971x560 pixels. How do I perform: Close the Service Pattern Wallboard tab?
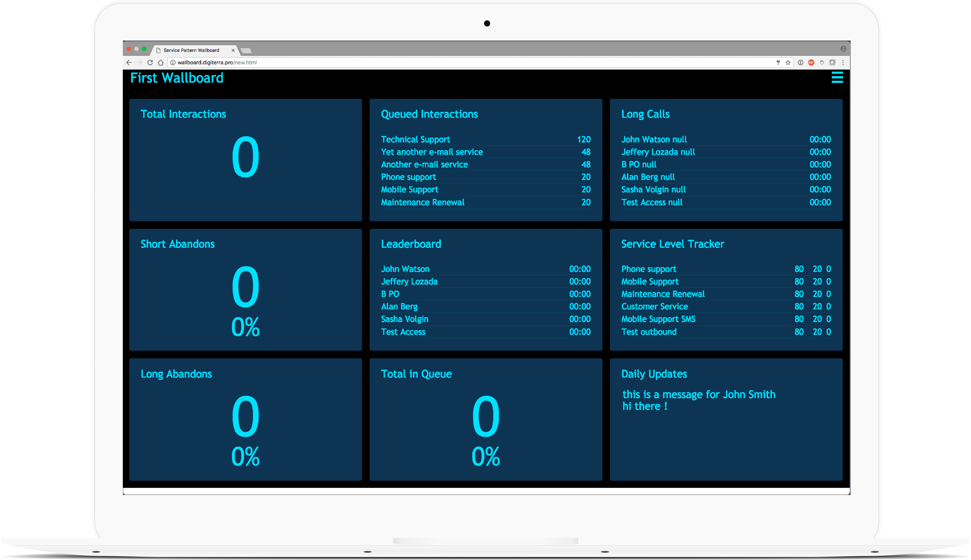click(x=233, y=50)
